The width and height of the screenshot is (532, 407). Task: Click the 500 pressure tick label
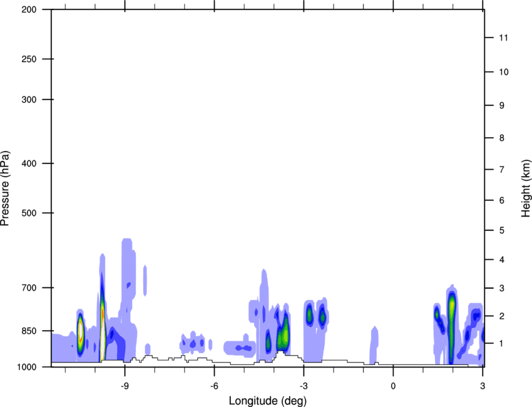tap(29, 213)
